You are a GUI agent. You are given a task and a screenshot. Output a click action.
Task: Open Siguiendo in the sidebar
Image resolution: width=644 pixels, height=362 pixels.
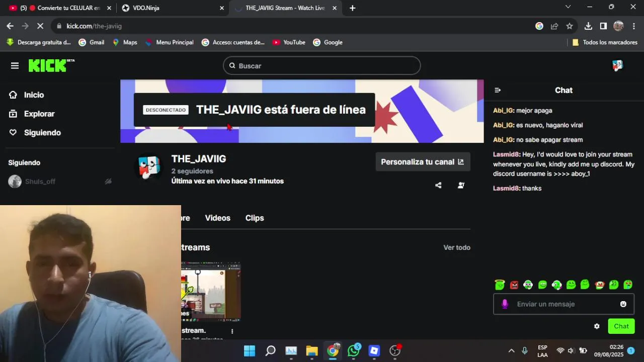tap(35, 133)
